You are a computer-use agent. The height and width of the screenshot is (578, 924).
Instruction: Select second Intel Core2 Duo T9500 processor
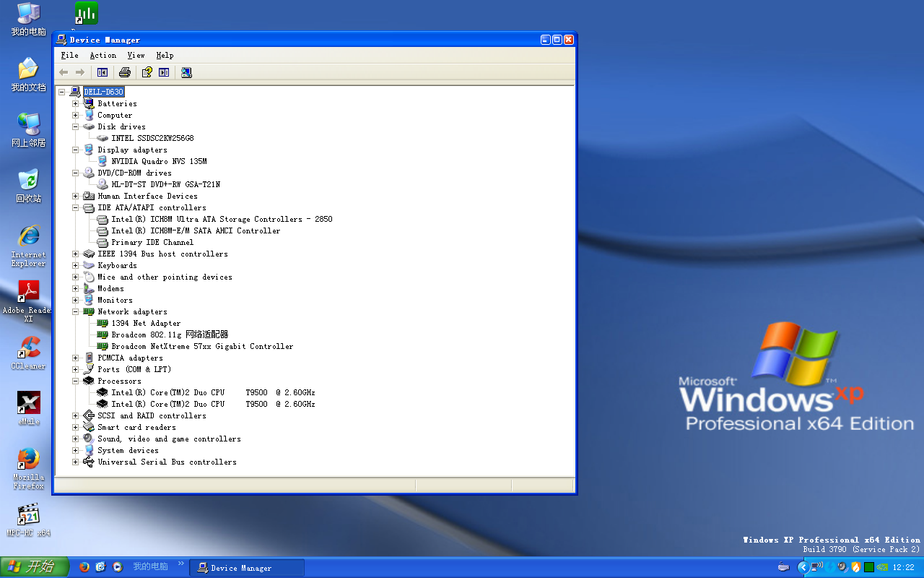coord(213,404)
